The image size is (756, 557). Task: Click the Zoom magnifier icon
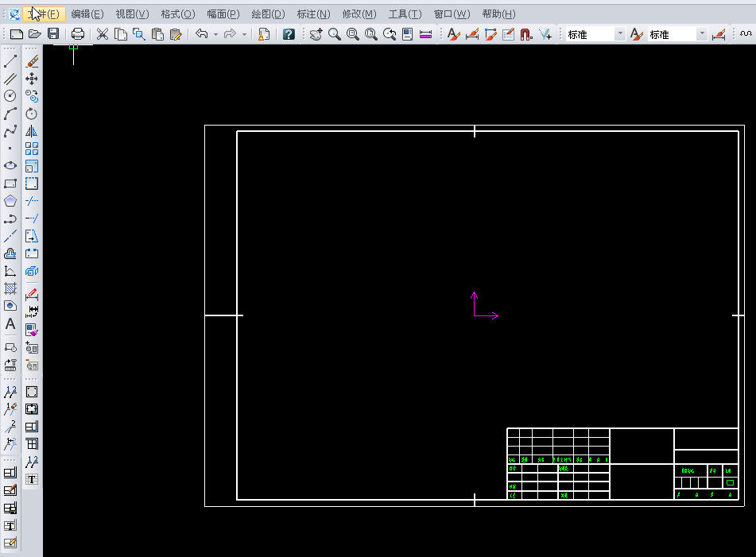(334, 33)
